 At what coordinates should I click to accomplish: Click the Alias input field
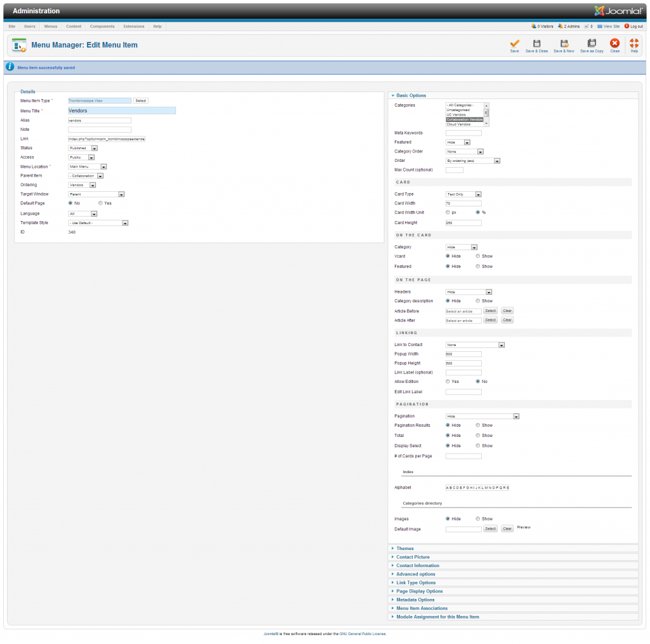100,120
